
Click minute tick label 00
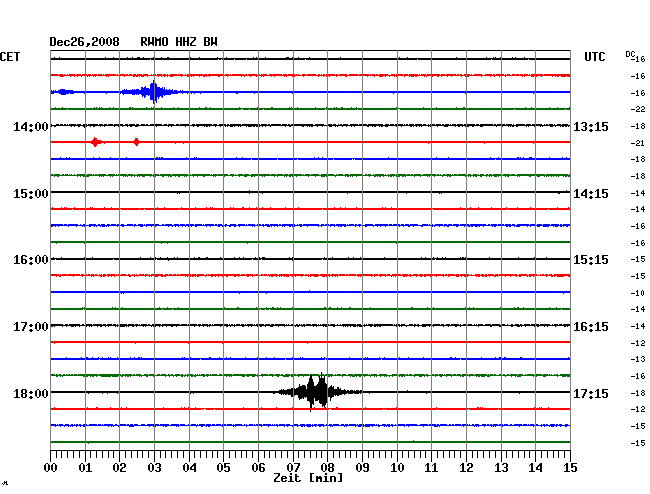[51, 468]
